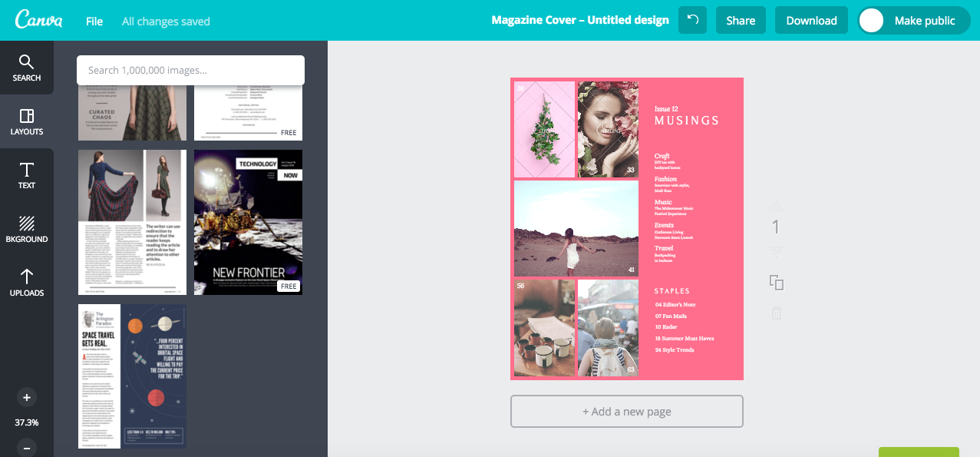Duplicate the page with the copy icon
980x457 pixels.
point(777,283)
